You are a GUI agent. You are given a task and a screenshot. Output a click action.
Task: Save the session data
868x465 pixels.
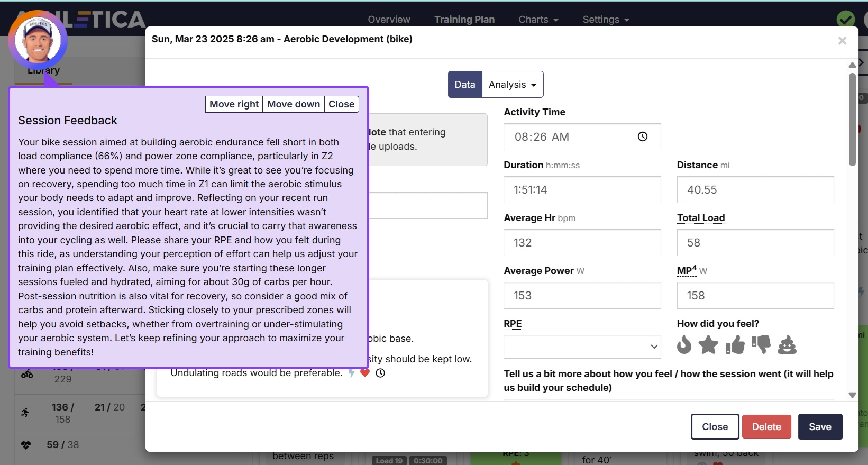819,427
